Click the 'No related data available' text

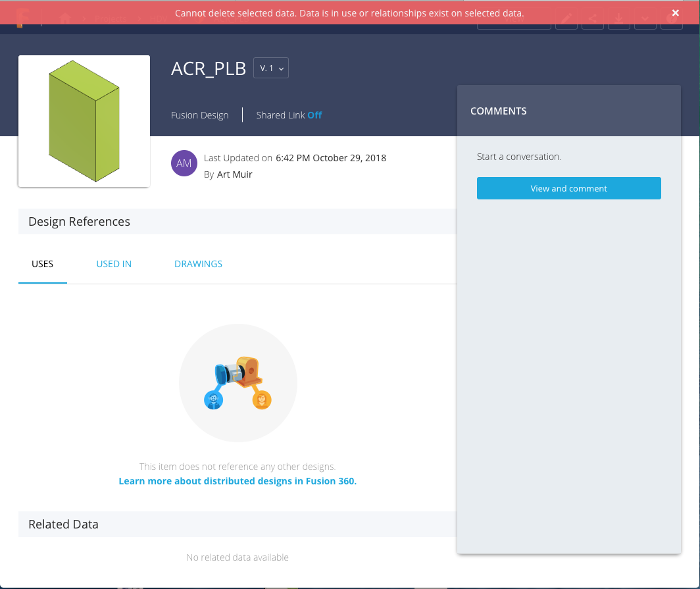238,557
